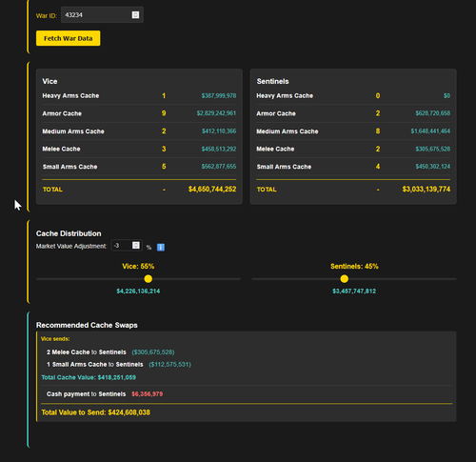This screenshot has height=462, width=476.
Task: Click Vice Heavy Arms Cache row label
Action: (70, 95)
